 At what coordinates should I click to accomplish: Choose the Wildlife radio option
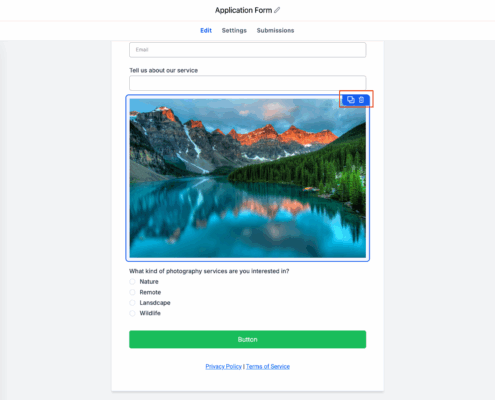pos(132,313)
